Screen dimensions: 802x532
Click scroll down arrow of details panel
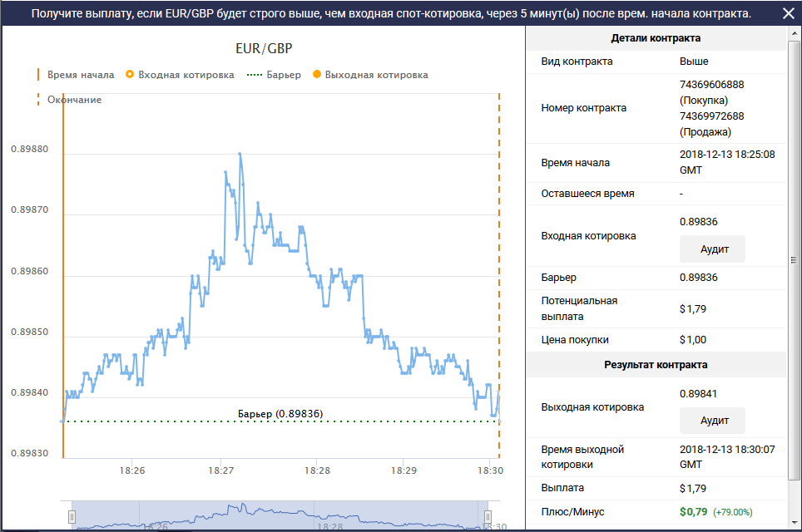(x=795, y=523)
